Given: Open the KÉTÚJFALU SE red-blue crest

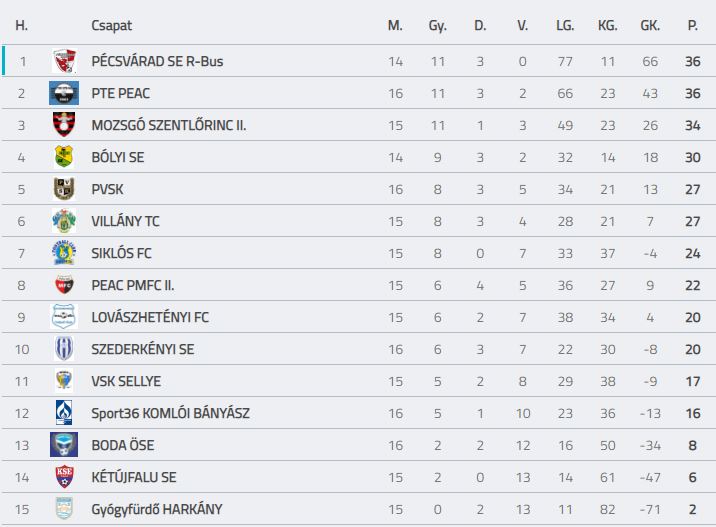Looking at the screenshot, I should (64, 477).
